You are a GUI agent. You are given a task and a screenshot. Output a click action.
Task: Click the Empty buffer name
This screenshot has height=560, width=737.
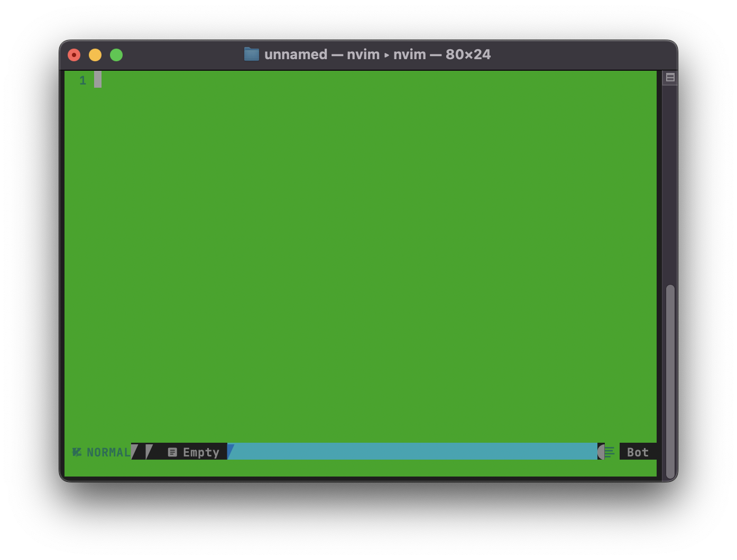(201, 452)
